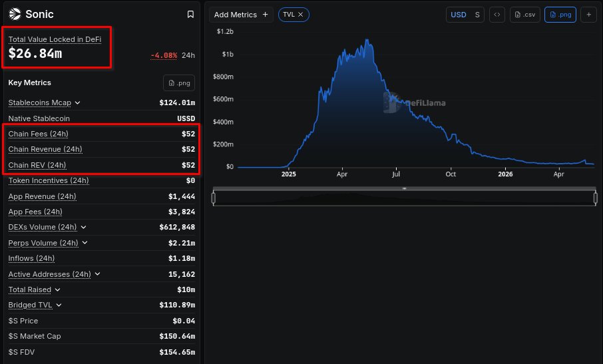Click the Chain Revenue (24h) label
Viewport: 603px width, 364px height.
pyautogui.click(x=45, y=149)
